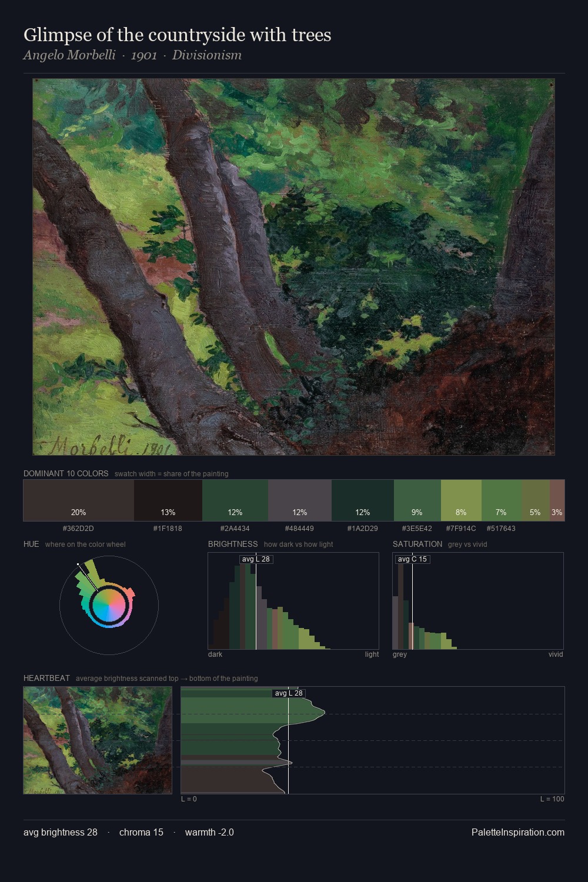
Task: Select the 3% brownish-pink swatch
Action: 557,500
